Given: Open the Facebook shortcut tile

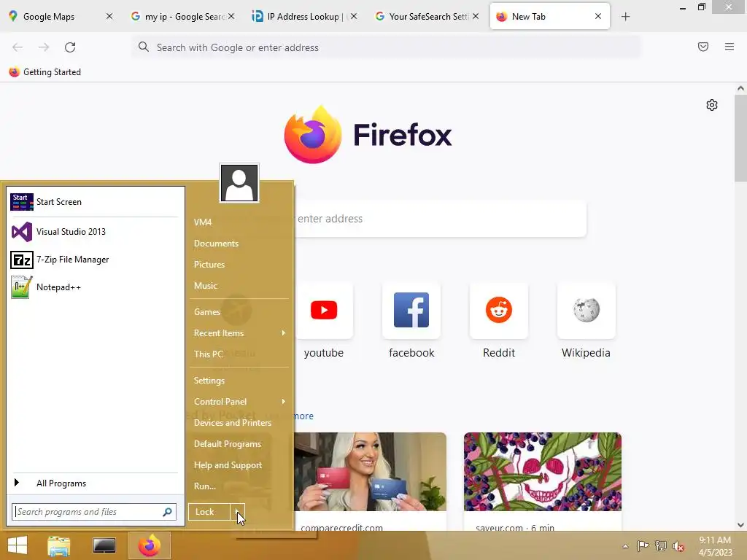Looking at the screenshot, I should [411, 310].
